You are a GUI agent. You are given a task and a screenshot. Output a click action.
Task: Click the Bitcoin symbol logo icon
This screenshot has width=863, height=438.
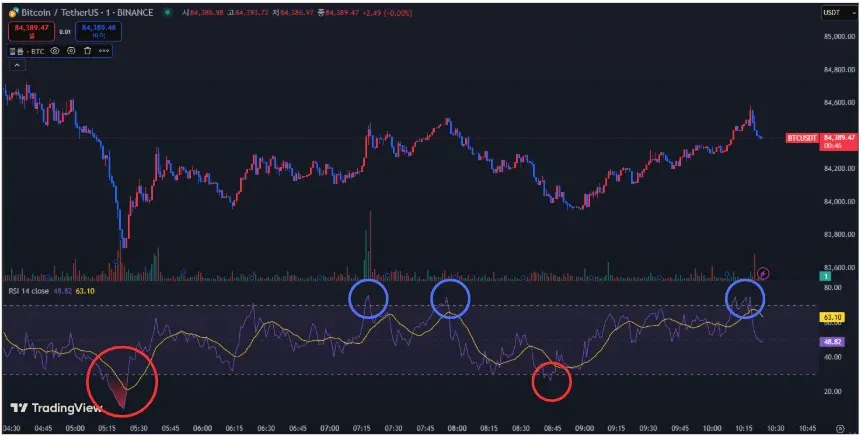point(13,13)
